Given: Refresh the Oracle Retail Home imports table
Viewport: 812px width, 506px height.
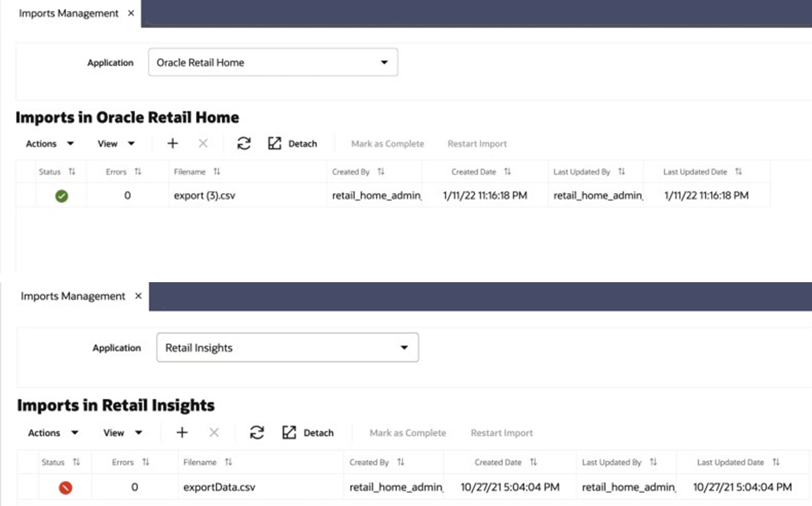Looking at the screenshot, I should point(244,144).
